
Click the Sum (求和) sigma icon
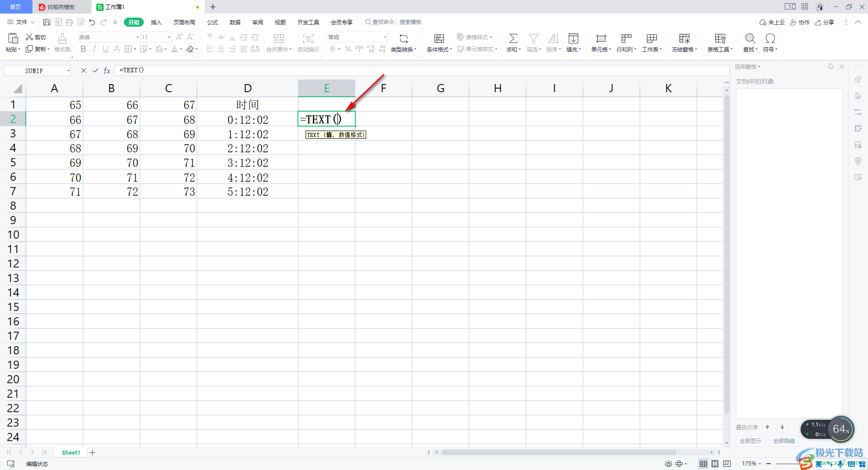click(513, 38)
